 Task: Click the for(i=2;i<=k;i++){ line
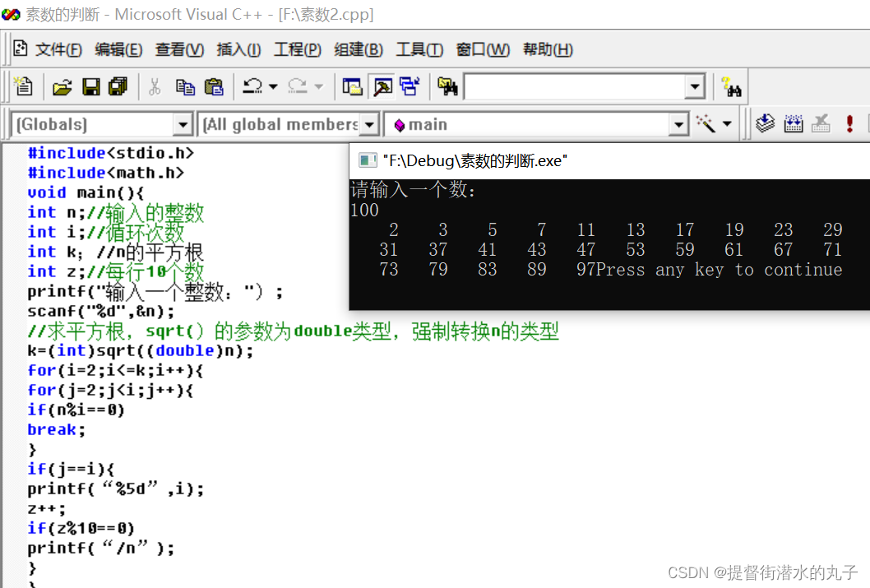coord(115,371)
